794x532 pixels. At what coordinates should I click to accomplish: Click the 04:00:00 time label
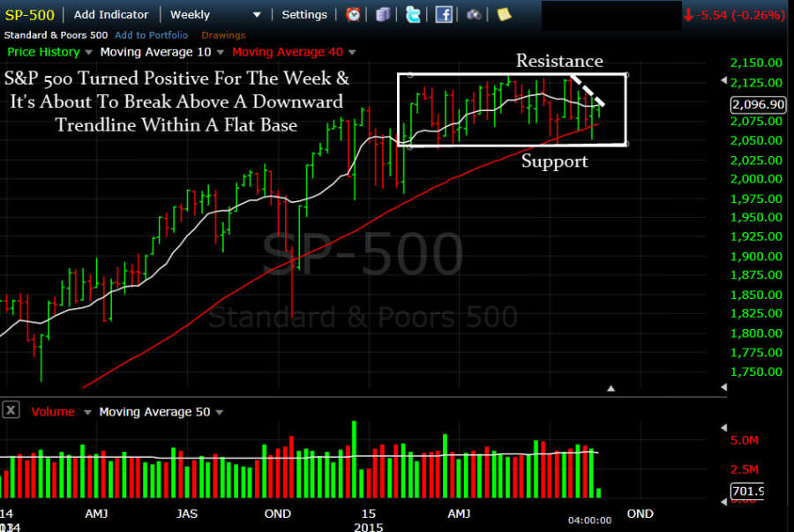pos(589,521)
